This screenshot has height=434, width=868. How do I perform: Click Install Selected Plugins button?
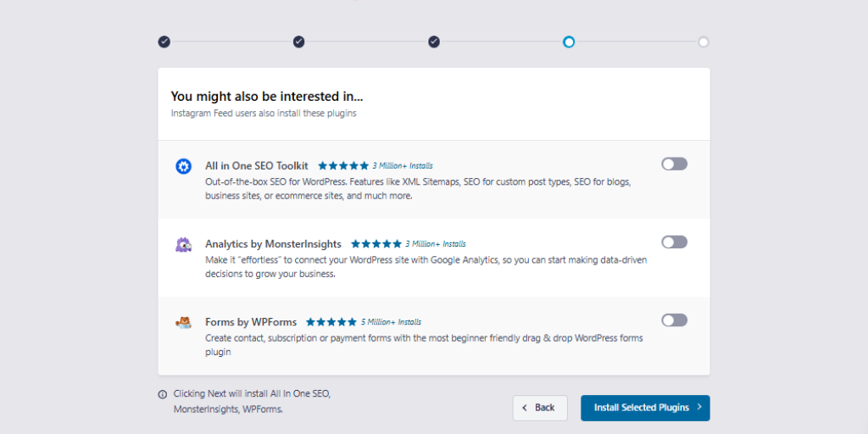click(645, 408)
